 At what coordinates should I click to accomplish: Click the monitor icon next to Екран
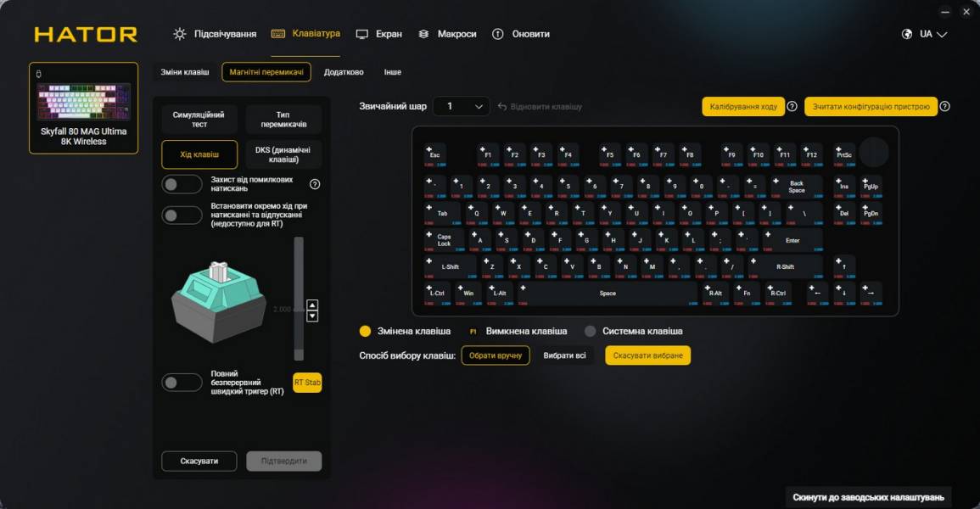point(361,34)
